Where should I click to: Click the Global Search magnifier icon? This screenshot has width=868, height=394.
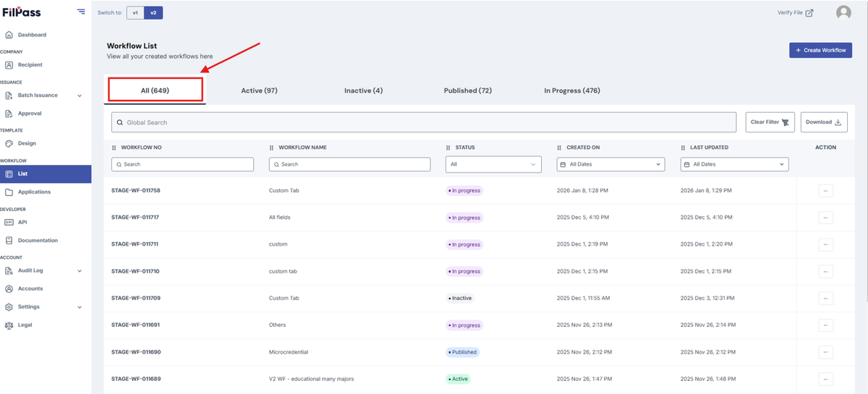click(x=119, y=122)
